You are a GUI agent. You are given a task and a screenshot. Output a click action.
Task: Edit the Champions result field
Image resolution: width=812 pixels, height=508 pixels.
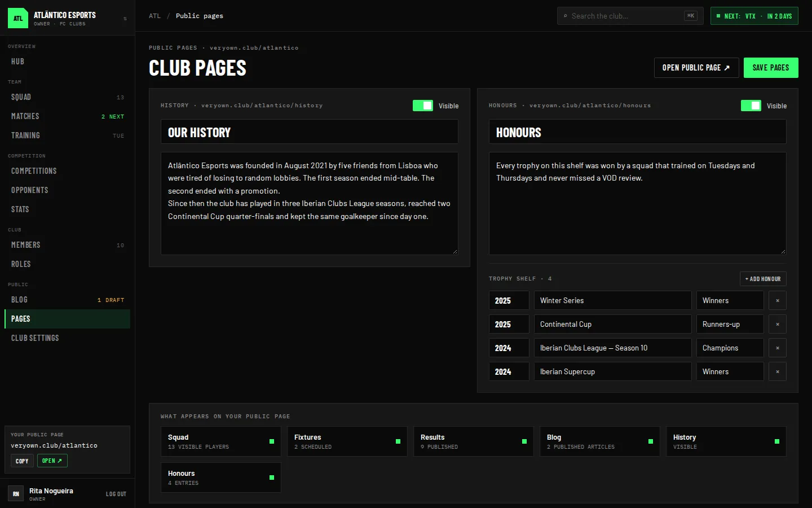click(730, 348)
